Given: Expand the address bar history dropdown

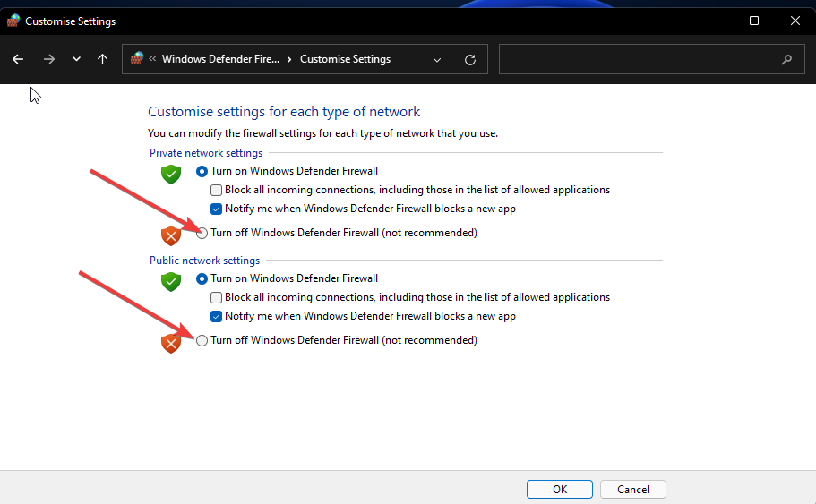Looking at the screenshot, I should [437, 60].
